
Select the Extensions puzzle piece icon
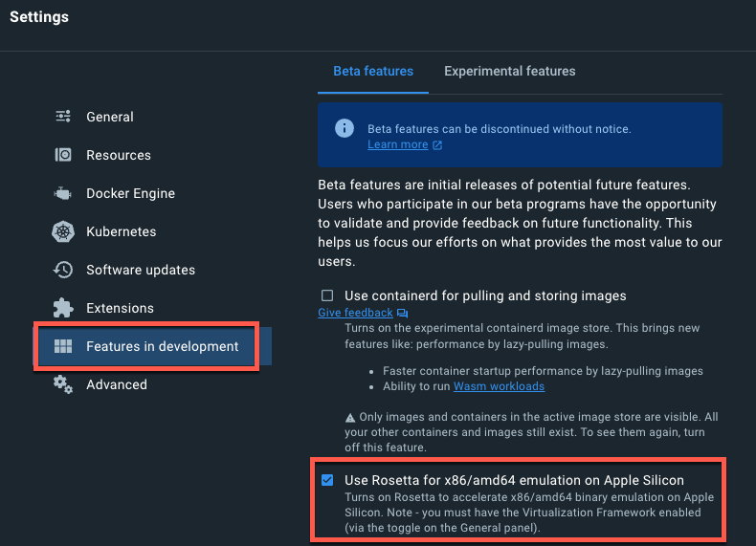point(63,308)
